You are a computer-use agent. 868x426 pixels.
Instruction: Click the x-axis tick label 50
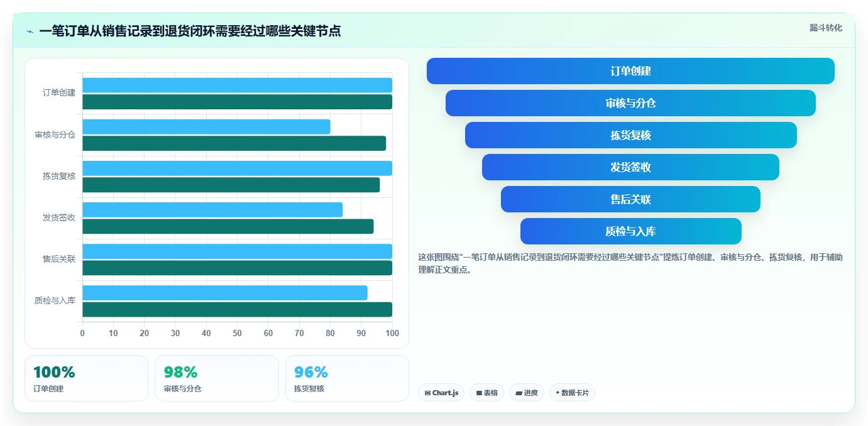pyautogui.click(x=237, y=333)
